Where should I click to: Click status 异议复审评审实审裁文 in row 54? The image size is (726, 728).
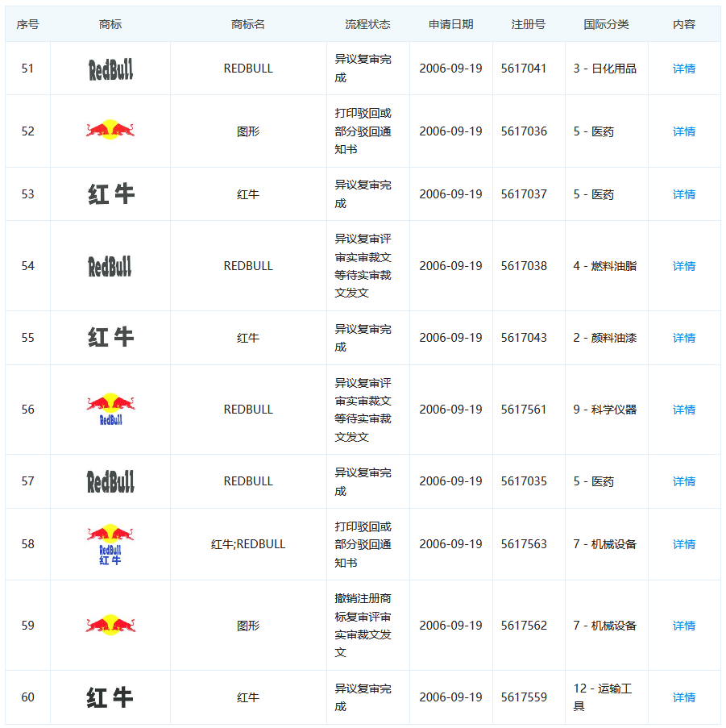[x=363, y=266]
